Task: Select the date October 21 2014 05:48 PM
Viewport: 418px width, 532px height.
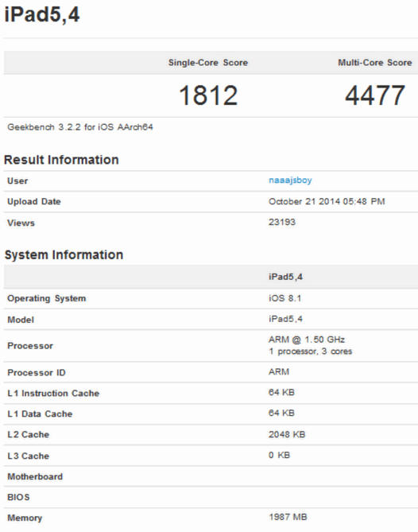Action: click(x=327, y=201)
